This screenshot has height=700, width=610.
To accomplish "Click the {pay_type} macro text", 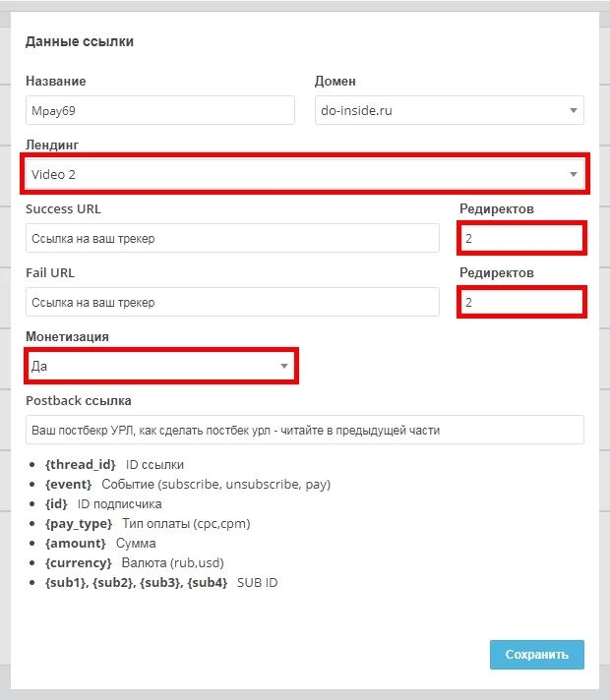I will tap(78, 524).
